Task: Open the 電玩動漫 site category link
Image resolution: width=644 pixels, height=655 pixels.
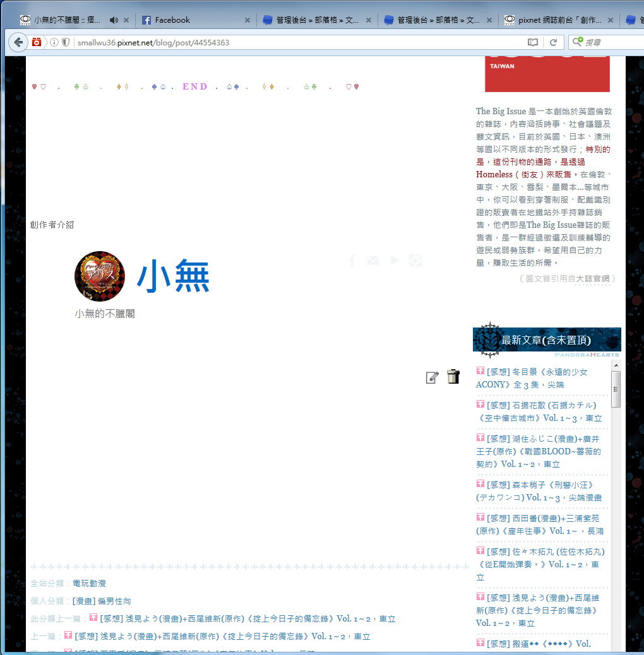Action: click(x=89, y=583)
